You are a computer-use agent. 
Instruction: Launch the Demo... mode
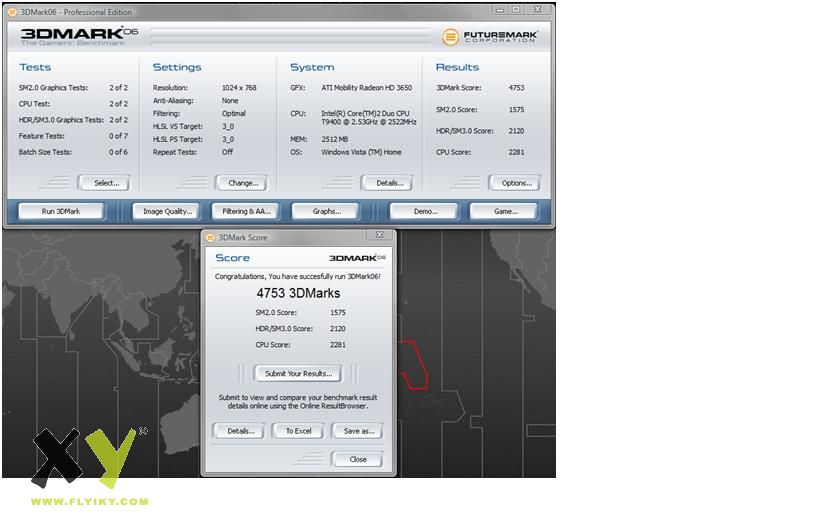(426, 211)
